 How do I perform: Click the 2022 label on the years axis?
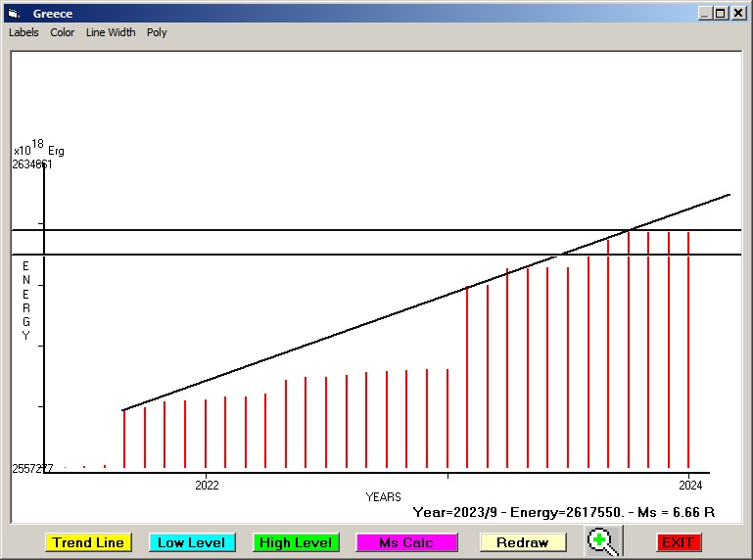(207, 485)
